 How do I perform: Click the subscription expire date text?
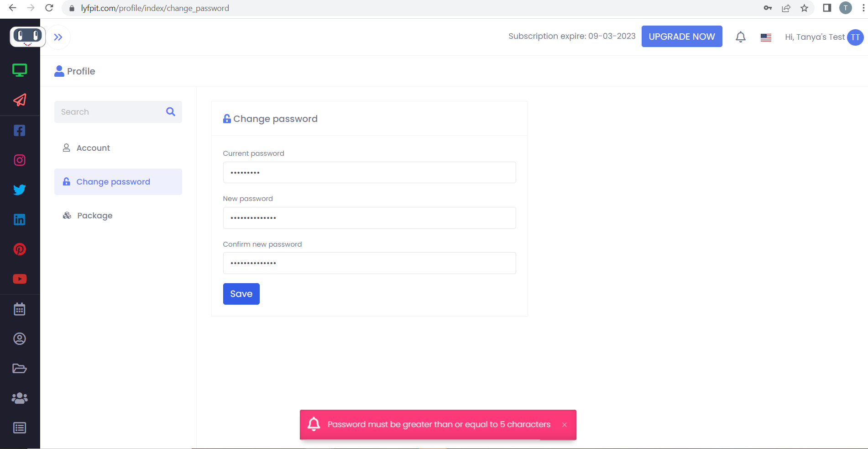click(x=572, y=36)
